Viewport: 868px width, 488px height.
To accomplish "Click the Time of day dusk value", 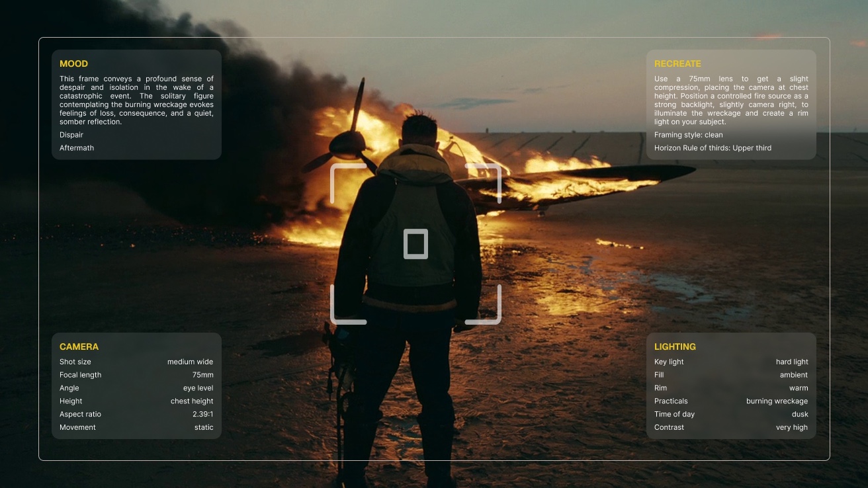I will [x=800, y=415].
